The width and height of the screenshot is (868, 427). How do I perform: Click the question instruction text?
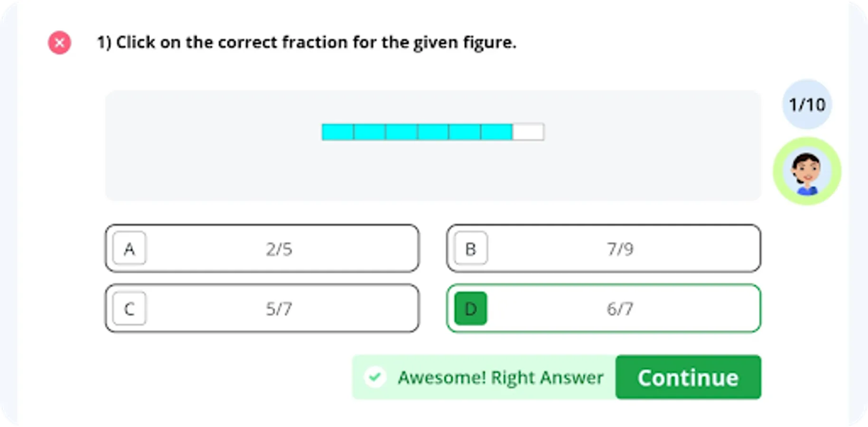tap(306, 42)
